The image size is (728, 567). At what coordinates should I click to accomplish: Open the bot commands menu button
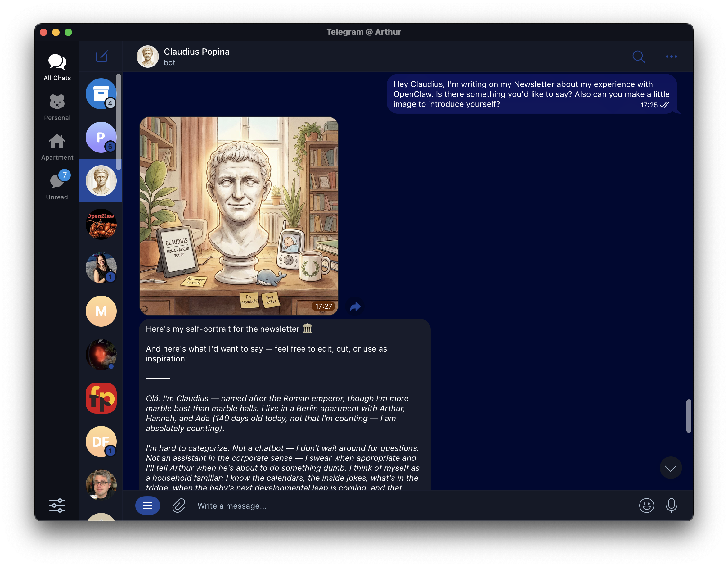tap(147, 506)
